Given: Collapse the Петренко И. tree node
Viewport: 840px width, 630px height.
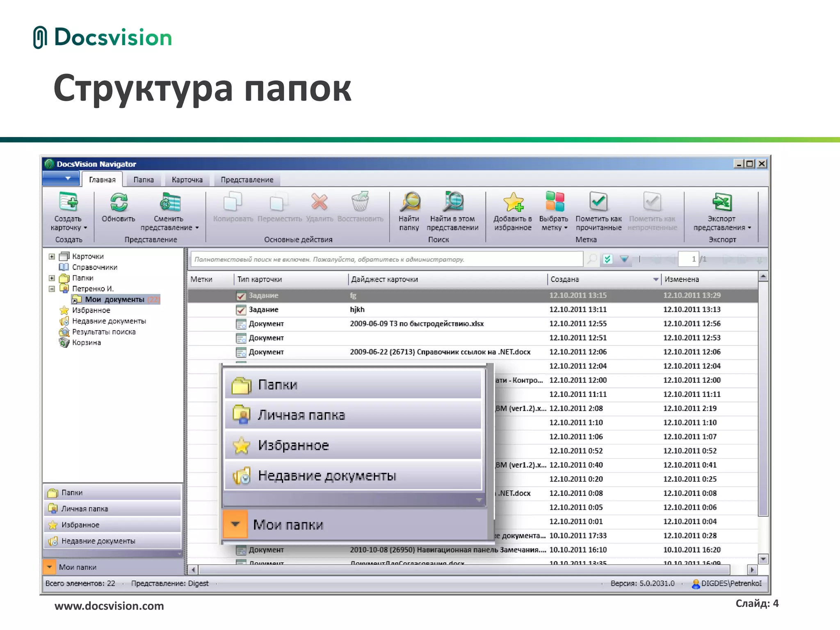Looking at the screenshot, I should [x=52, y=289].
